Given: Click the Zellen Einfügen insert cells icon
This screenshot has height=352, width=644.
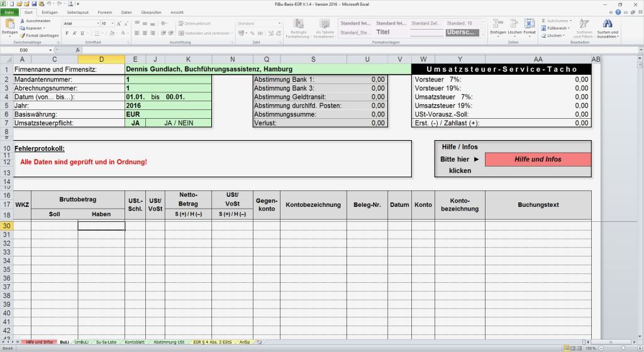Looking at the screenshot, I should click(498, 24).
